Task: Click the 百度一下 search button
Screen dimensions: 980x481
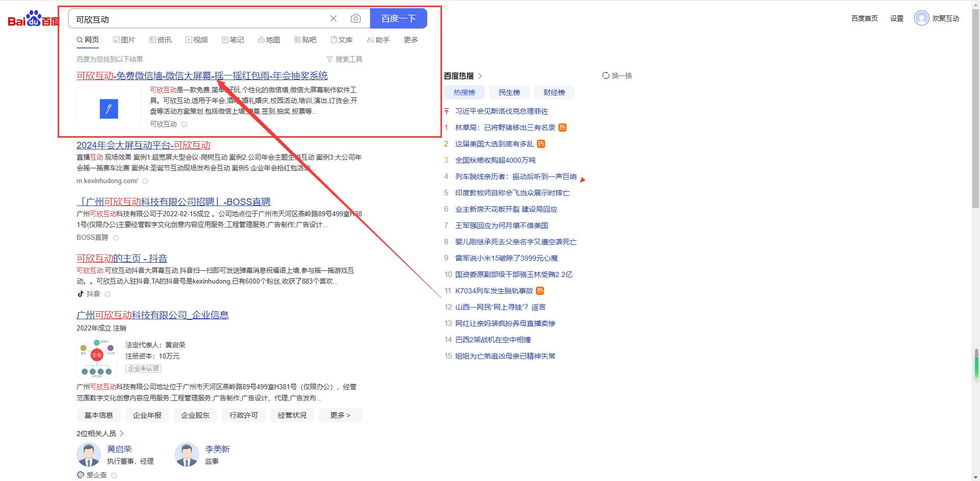Action: pyautogui.click(x=399, y=18)
